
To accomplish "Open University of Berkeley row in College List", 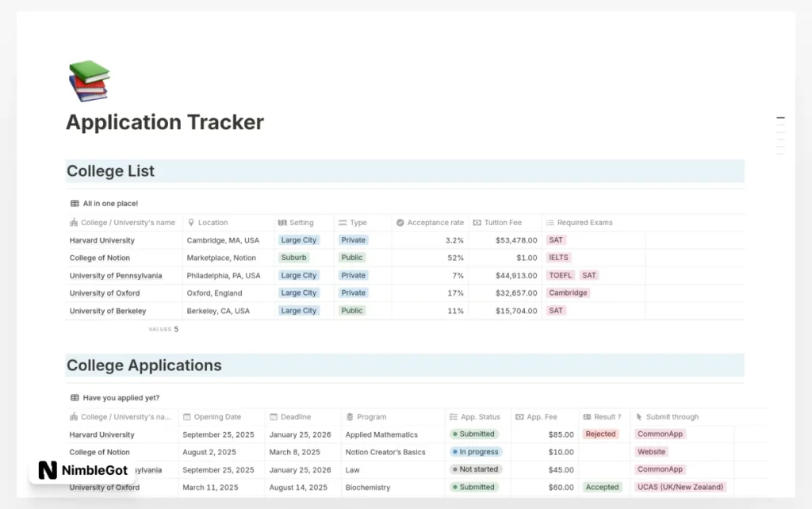I will pos(108,311).
